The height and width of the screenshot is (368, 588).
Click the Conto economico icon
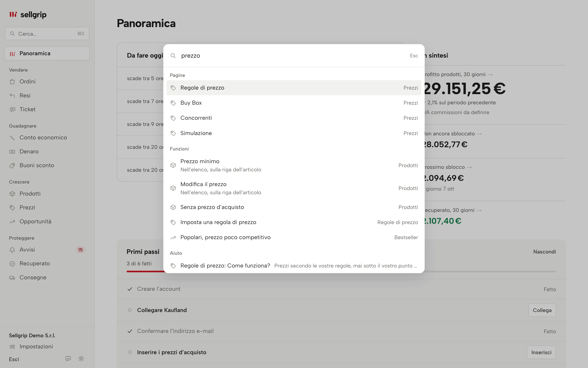tap(12, 138)
